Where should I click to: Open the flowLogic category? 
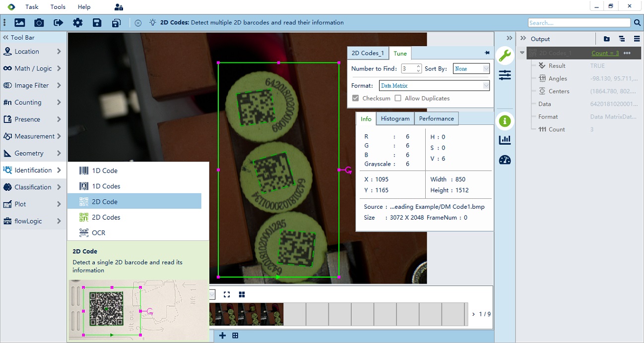pos(33,221)
